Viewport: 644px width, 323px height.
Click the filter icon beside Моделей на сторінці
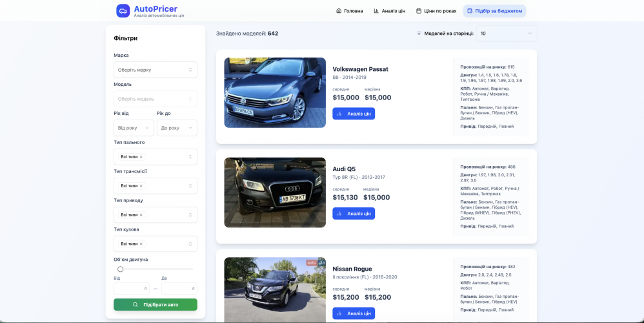[x=419, y=34]
